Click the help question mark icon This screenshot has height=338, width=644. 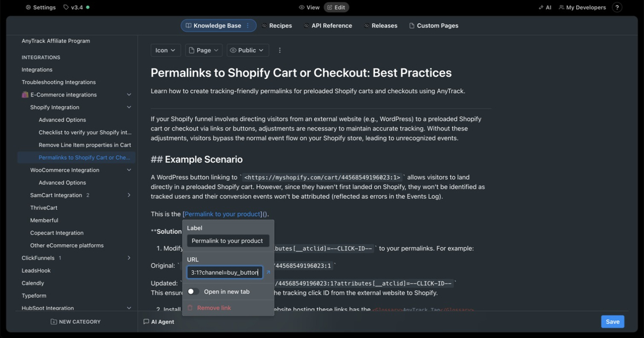point(617,7)
